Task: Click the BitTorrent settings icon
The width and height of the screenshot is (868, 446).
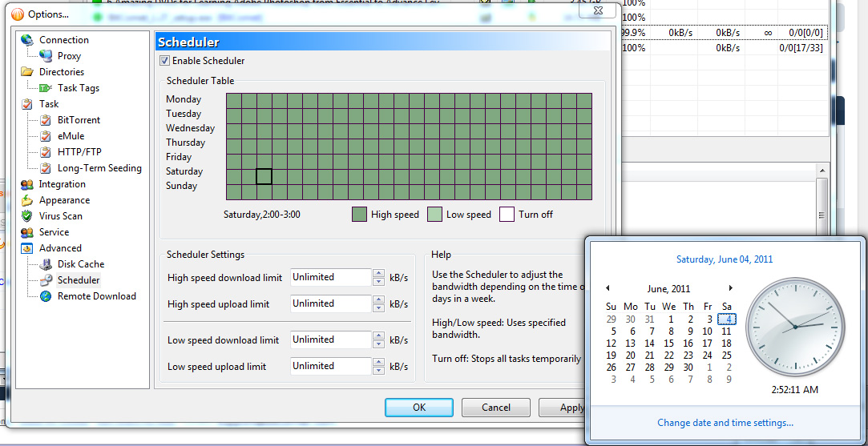Action: pyautogui.click(x=46, y=120)
